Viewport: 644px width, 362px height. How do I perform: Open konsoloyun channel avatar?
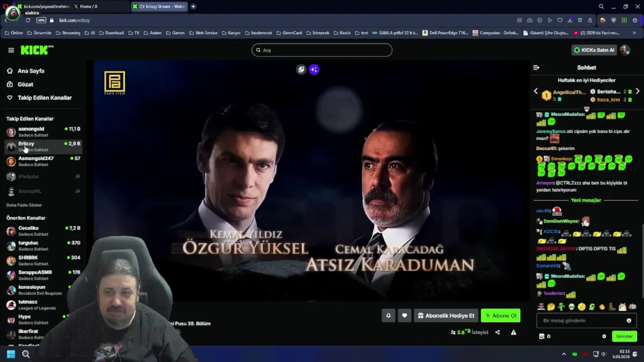click(x=11, y=290)
